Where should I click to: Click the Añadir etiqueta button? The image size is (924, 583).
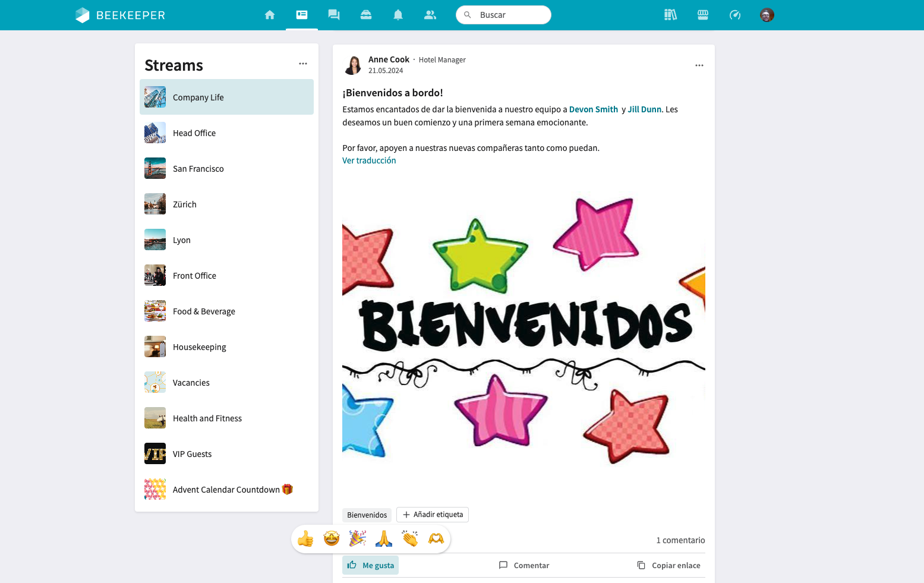coord(433,515)
